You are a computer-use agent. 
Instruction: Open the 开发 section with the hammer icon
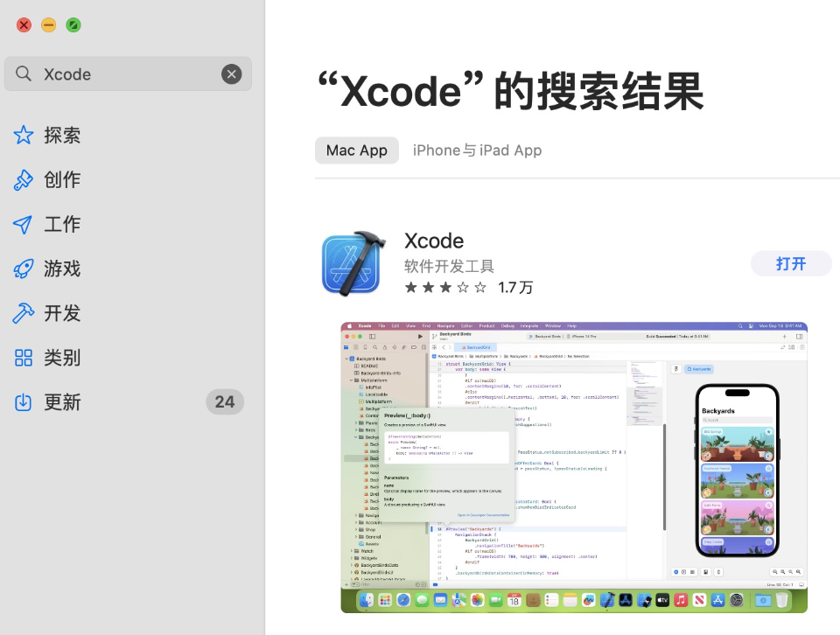[x=47, y=312]
